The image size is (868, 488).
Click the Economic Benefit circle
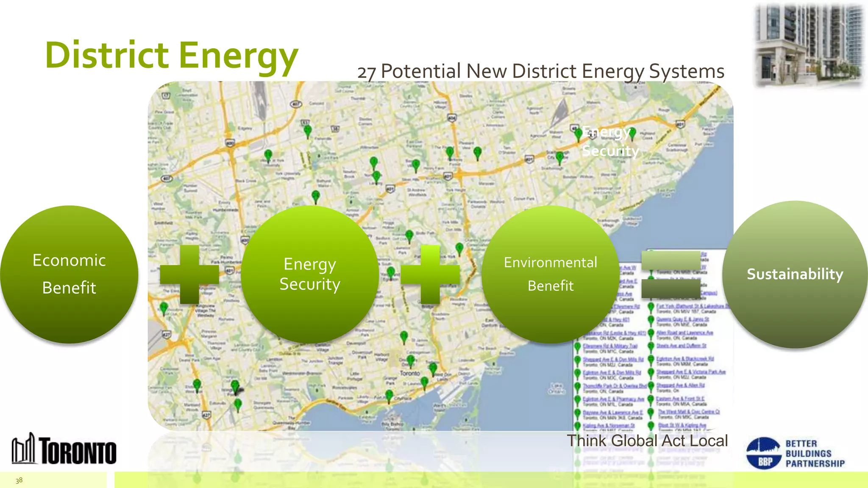coord(69,274)
